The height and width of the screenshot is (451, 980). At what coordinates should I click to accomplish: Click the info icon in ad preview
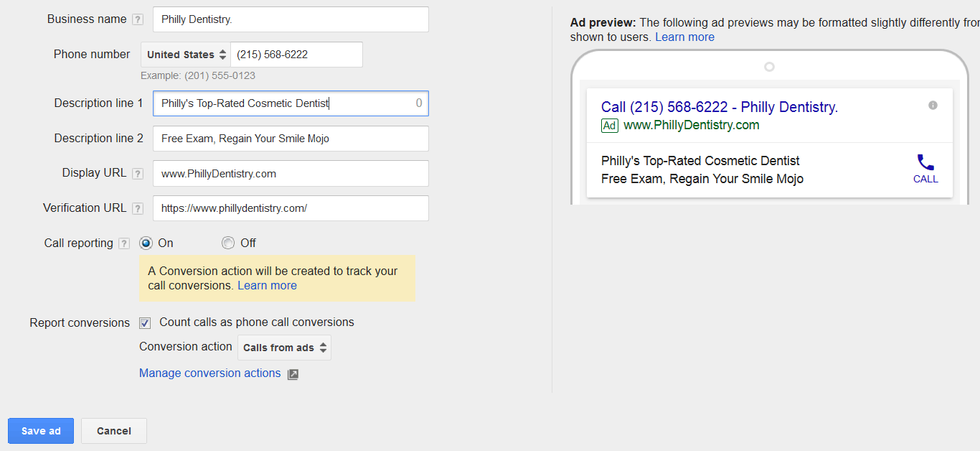click(x=933, y=106)
